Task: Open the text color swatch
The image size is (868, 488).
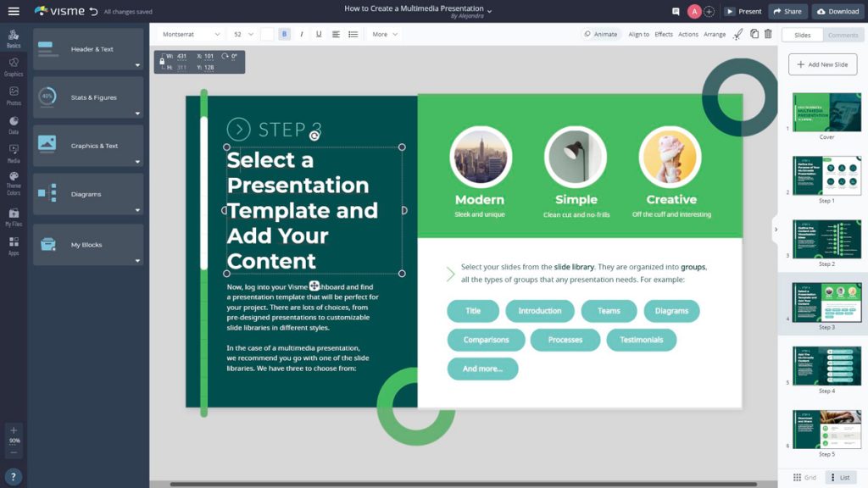Action: [x=267, y=34]
